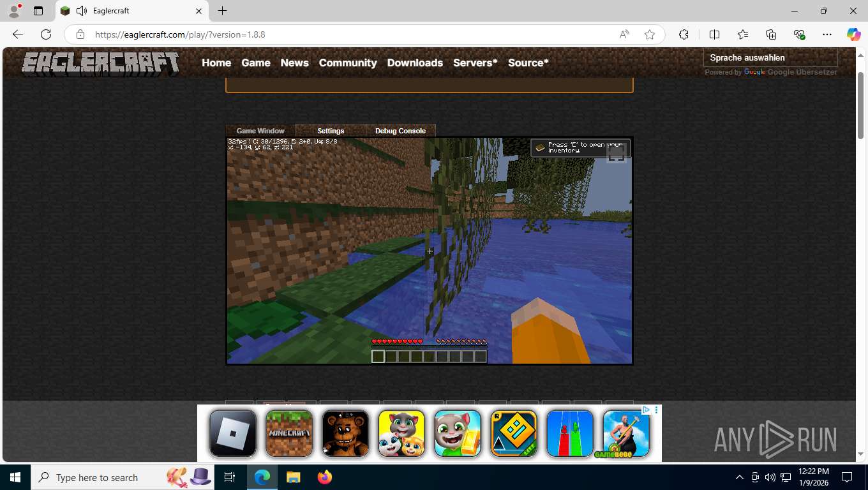Mute the Eaglercraft tab audio icon

[82, 11]
